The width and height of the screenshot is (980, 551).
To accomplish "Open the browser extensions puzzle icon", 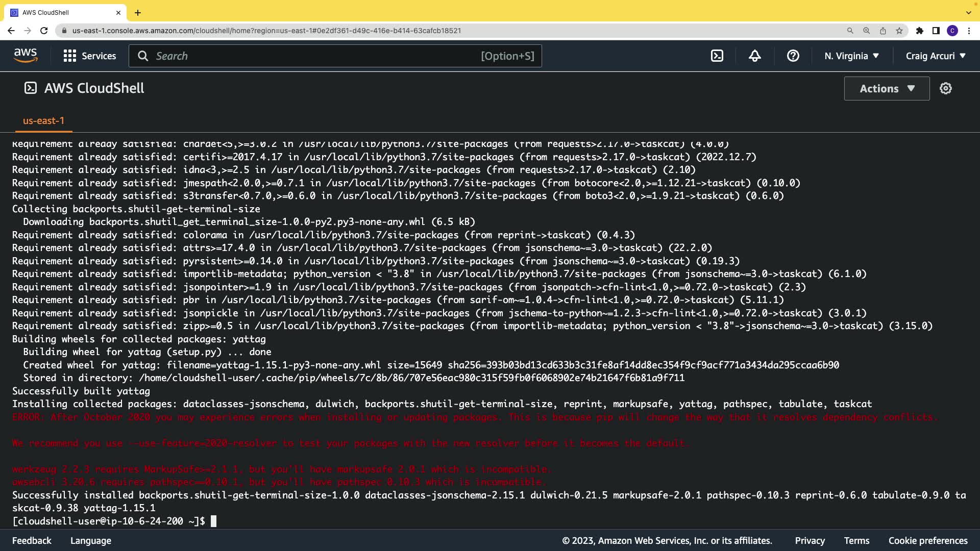I will (920, 31).
